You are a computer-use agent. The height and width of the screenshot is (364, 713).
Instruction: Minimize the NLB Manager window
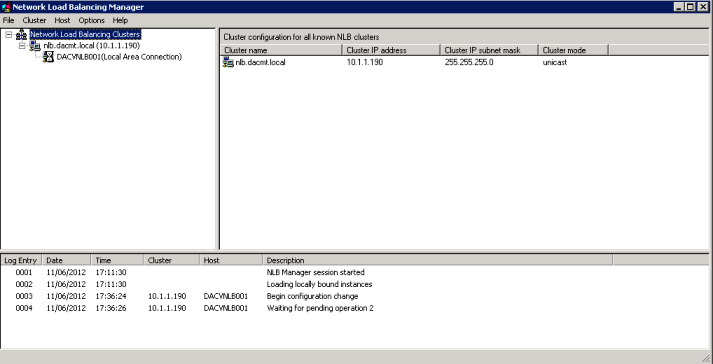click(x=679, y=7)
